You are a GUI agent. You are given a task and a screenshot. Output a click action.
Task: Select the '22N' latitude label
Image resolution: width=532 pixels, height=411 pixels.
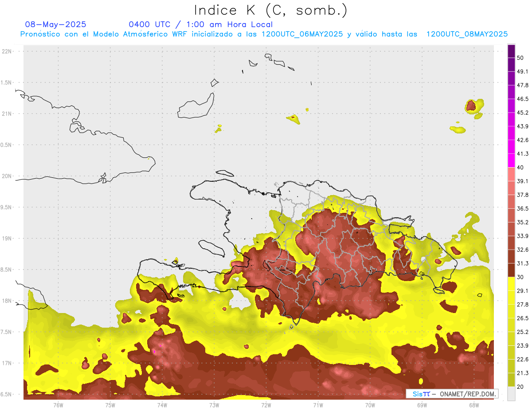point(7,51)
